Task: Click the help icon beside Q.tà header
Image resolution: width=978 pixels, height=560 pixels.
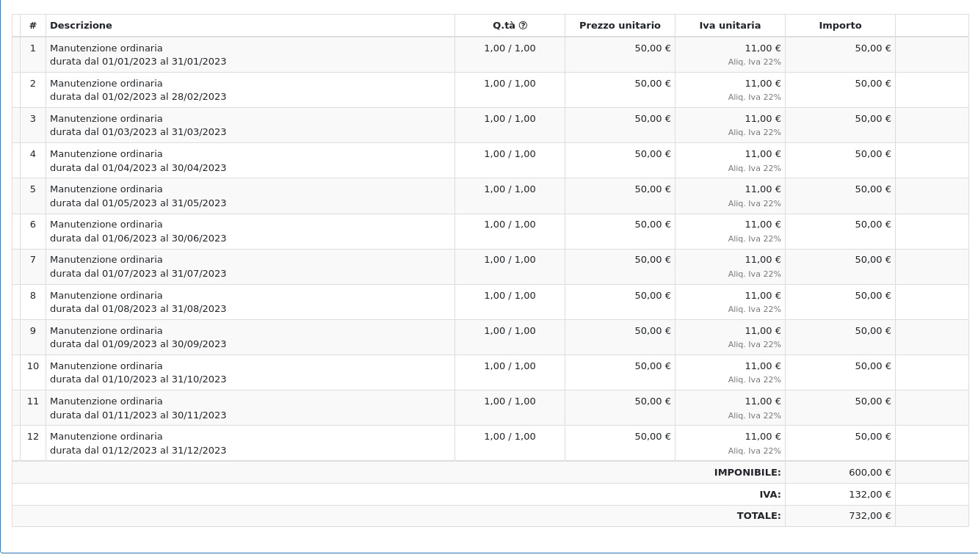Action: pyautogui.click(x=523, y=26)
